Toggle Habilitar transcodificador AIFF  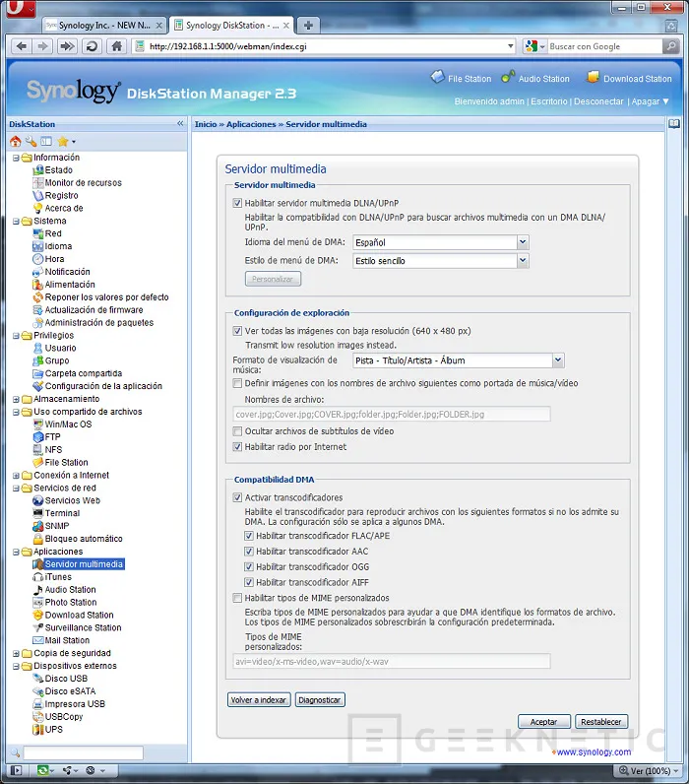(x=249, y=582)
